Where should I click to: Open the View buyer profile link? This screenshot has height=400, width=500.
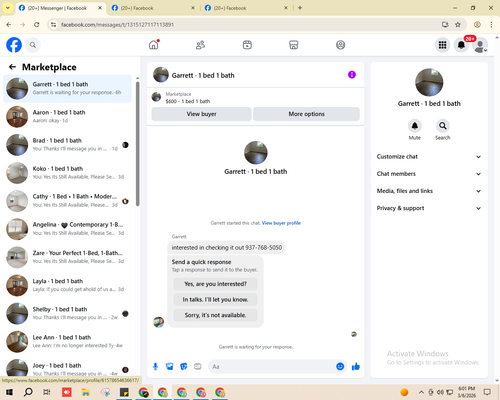281,223
